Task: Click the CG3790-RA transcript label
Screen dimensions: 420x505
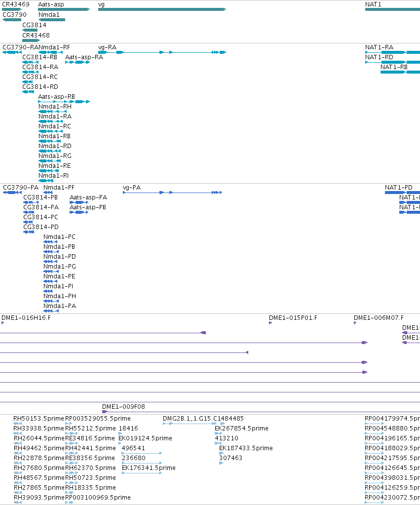Action: point(20,47)
